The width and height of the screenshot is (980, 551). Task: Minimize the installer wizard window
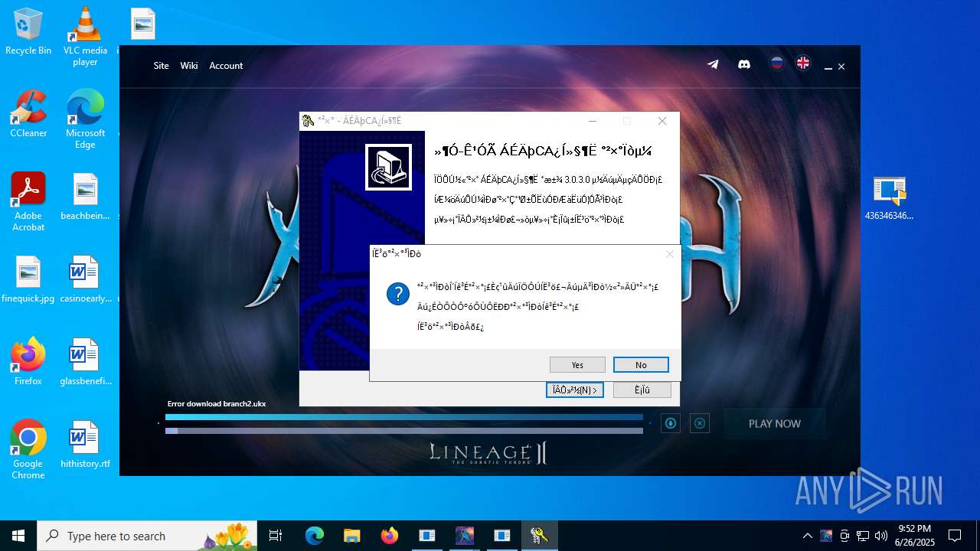click(x=592, y=121)
